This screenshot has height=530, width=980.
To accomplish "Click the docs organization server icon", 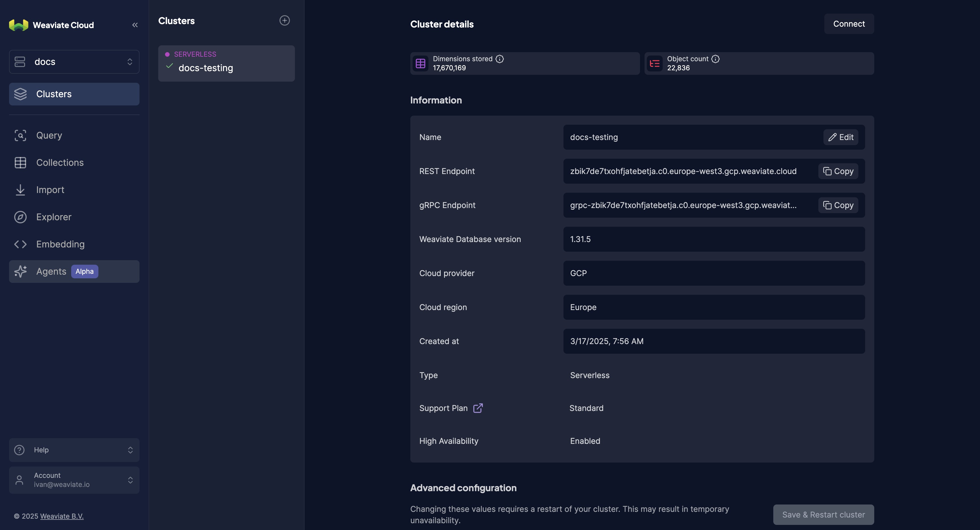I will pos(20,62).
